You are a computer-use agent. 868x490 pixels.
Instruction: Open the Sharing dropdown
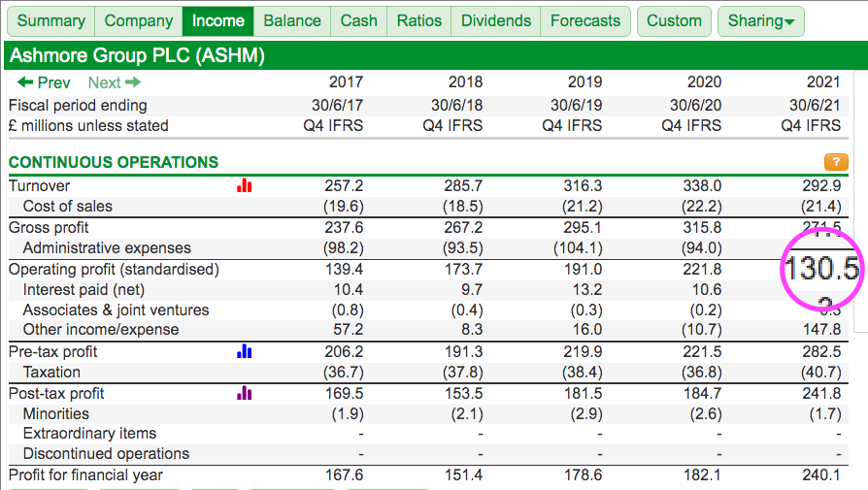click(760, 21)
